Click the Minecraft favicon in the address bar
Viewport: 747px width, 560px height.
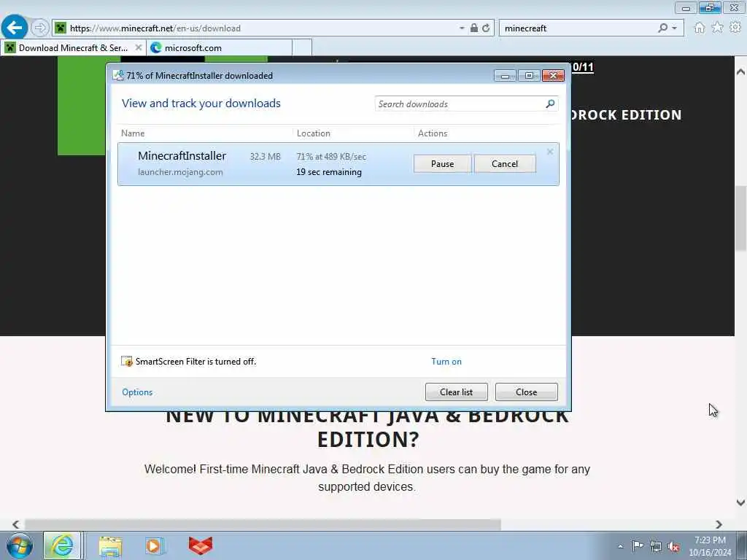click(61, 28)
